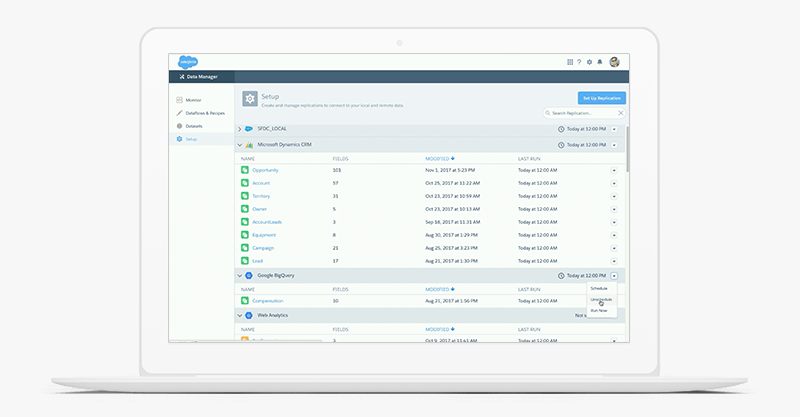Open the Equipment object link
800x417 pixels.
point(264,235)
